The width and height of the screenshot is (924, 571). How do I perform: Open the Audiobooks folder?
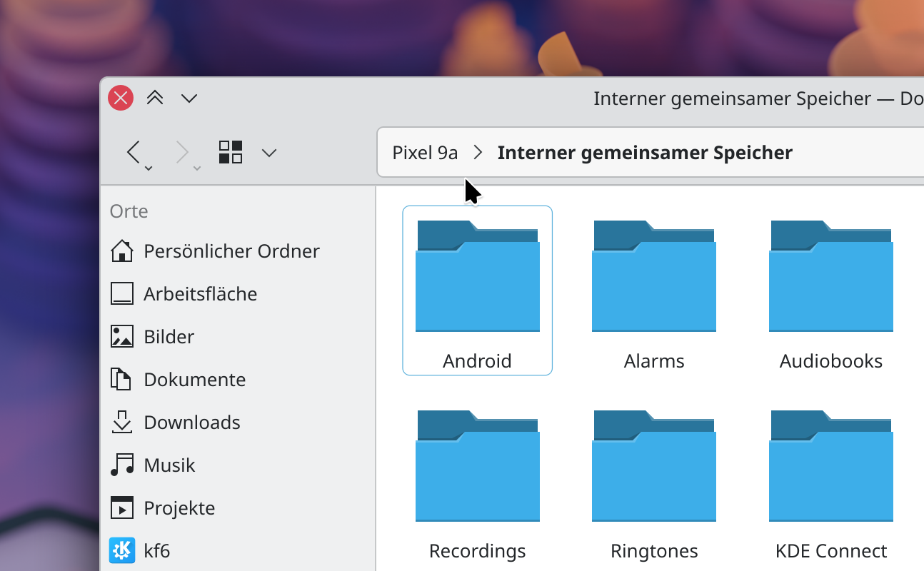tap(830, 285)
